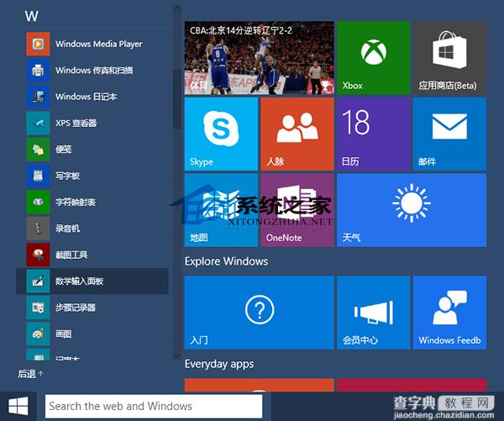Screen dimensions: 504x421
Task: Launch the Skype tile
Action: [221, 134]
